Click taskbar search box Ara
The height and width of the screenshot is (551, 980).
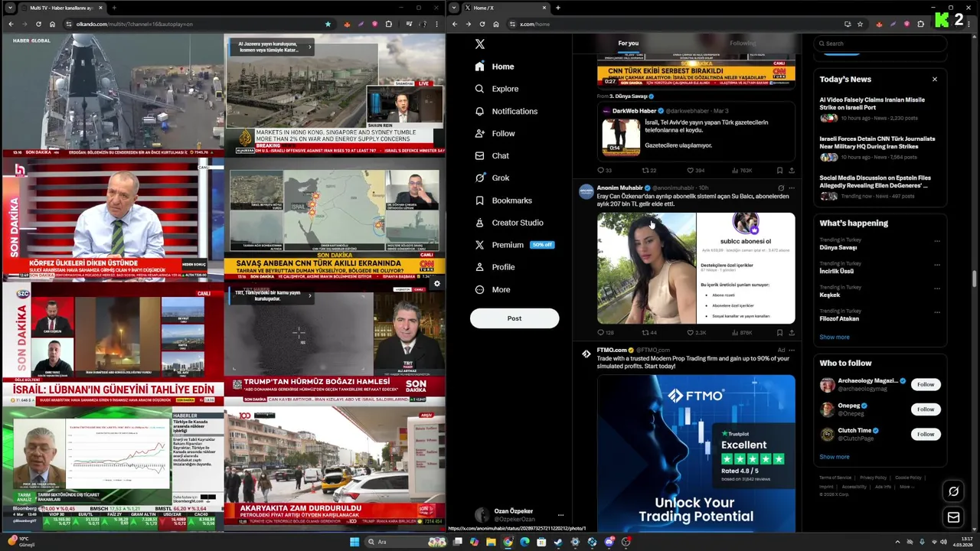(406, 542)
